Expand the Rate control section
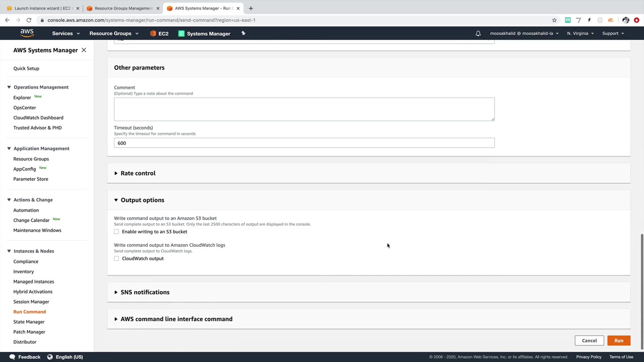 point(137,173)
